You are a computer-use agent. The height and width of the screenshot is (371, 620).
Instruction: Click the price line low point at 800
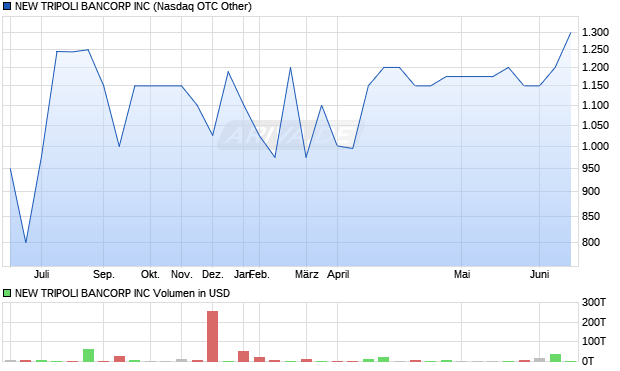(x=26, y=242)
